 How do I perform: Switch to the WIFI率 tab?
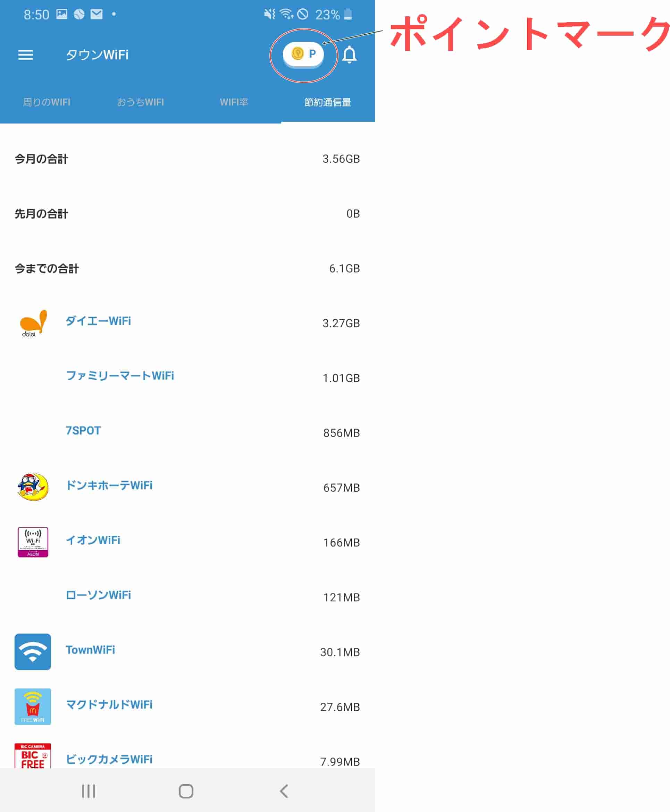(x=234, y=102)
